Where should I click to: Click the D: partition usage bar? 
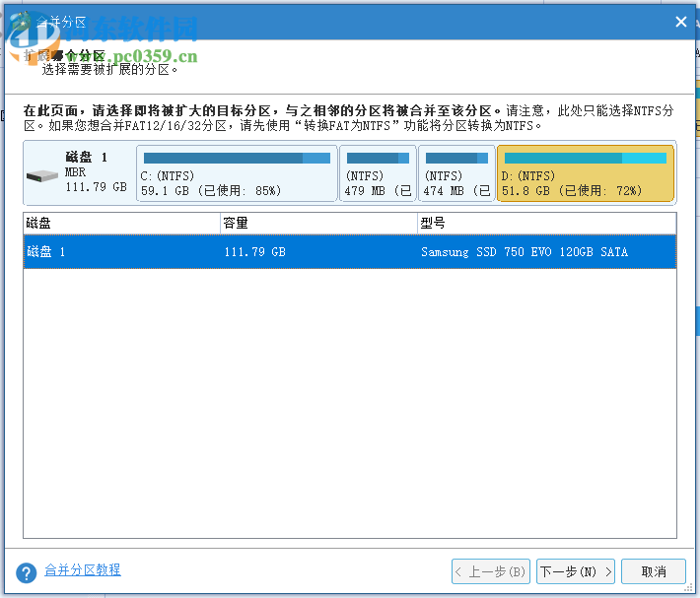[586, 158]
